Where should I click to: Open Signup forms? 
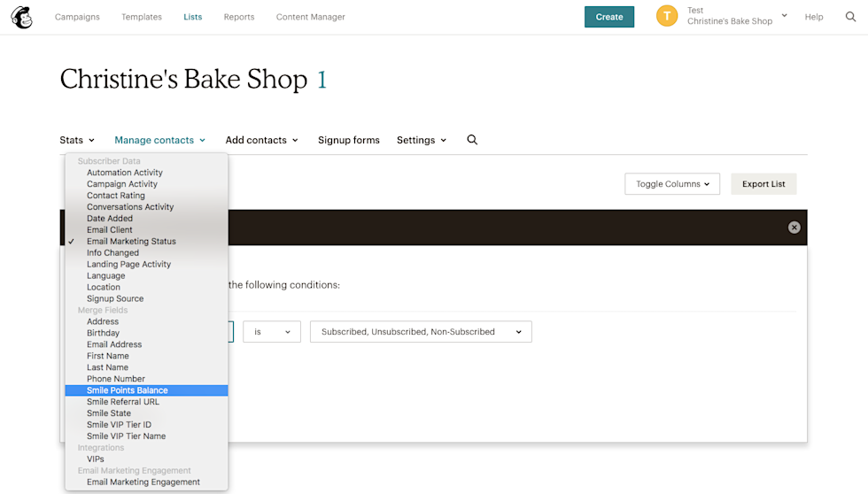(x=349, y=140)
